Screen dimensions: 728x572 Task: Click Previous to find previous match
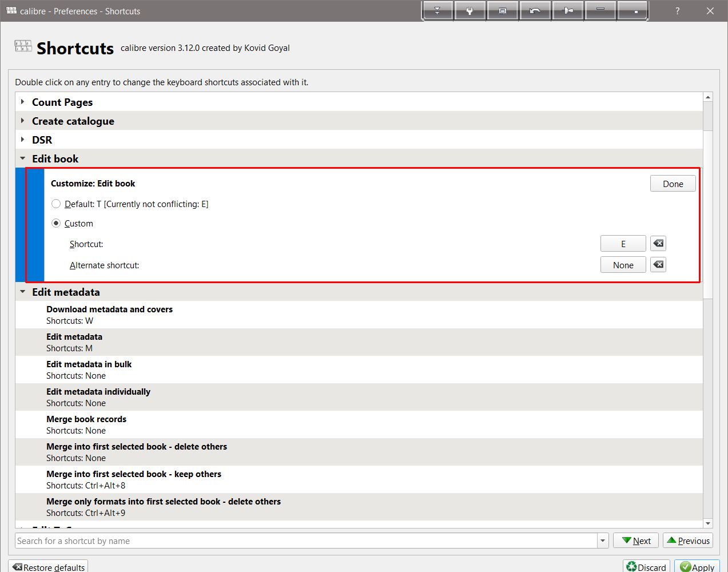(x=688, y=541)
